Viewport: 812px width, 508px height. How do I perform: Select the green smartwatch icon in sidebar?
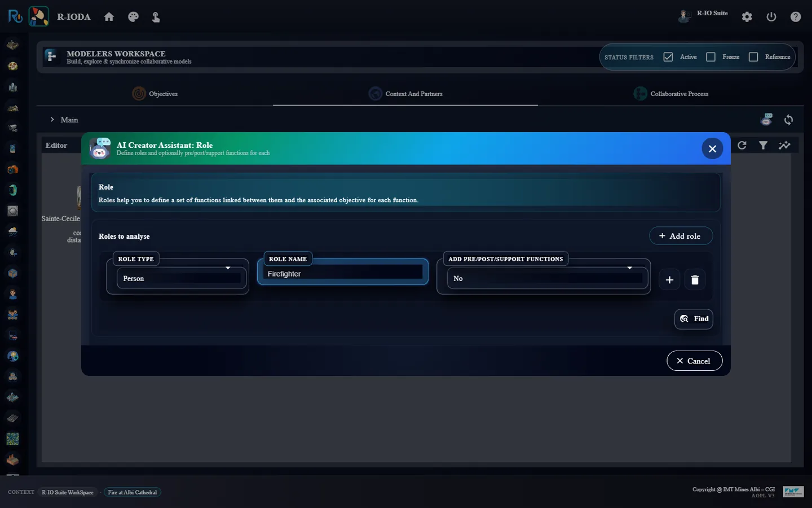click(x=12, y=190)
